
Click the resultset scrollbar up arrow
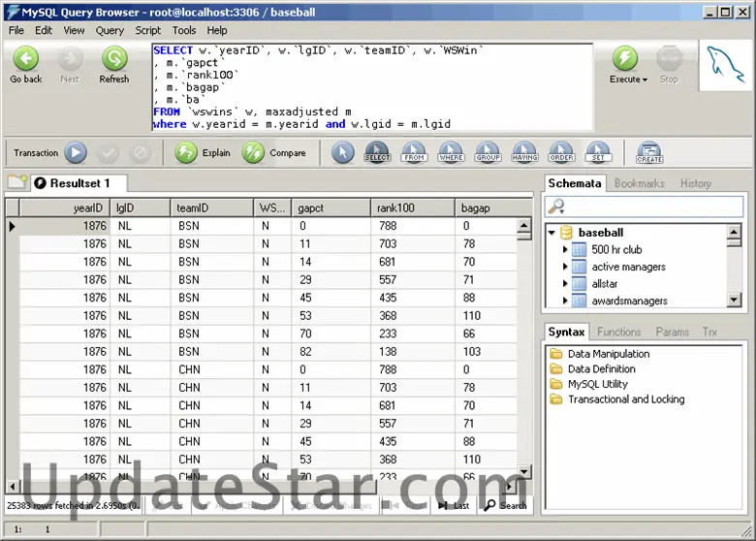523,225
